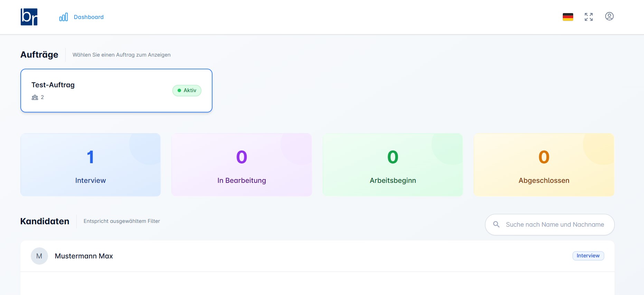
Task: Click the Aufträge section heading
Action: [39, 55]
